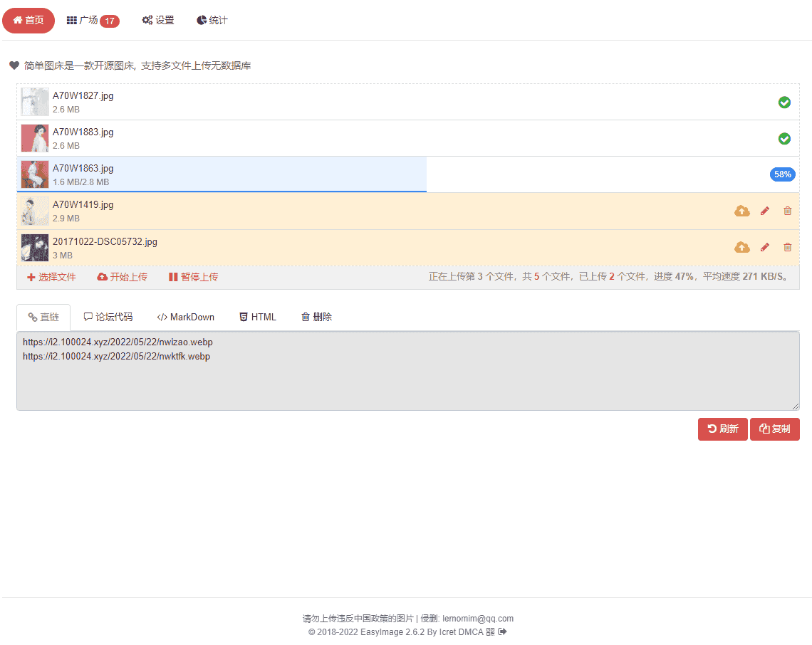Click the cloud upload icon for A70W1419.jpg
The image size is (812, 645).
coord(742,211)
